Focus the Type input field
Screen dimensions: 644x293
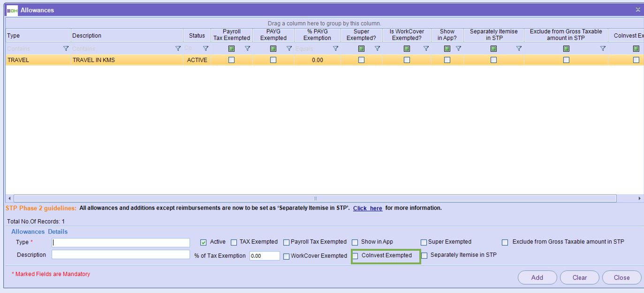(x=121, y=243)
